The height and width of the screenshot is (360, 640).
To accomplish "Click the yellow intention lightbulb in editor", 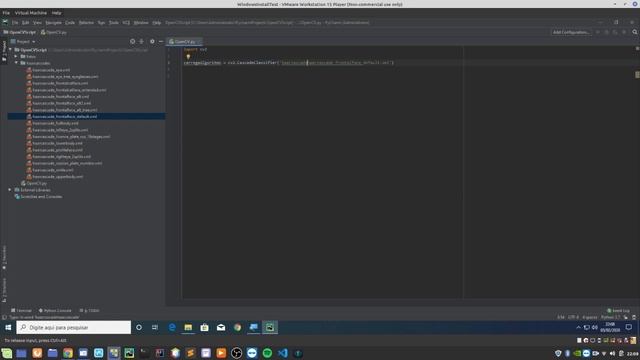I will 188,57.
